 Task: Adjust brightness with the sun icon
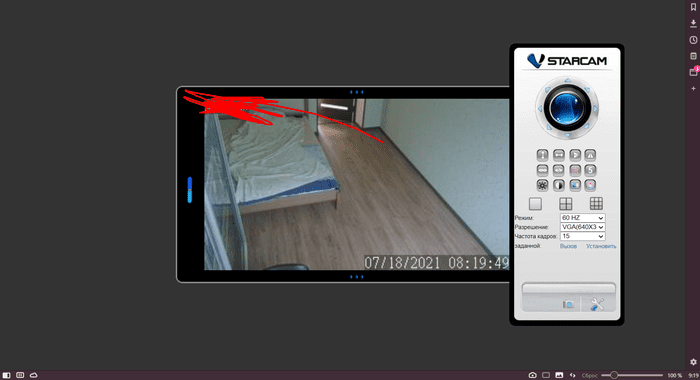[x=542, y=185]
